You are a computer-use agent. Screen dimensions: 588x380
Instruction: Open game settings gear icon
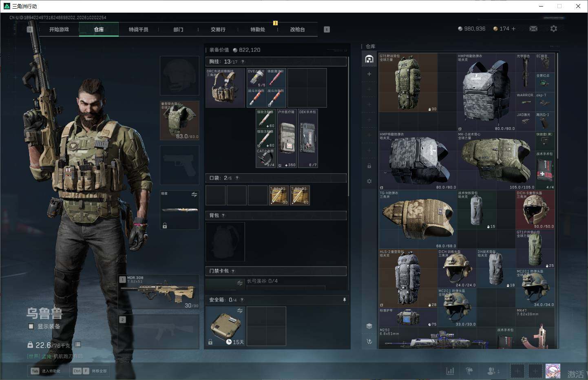click(553, 29)
